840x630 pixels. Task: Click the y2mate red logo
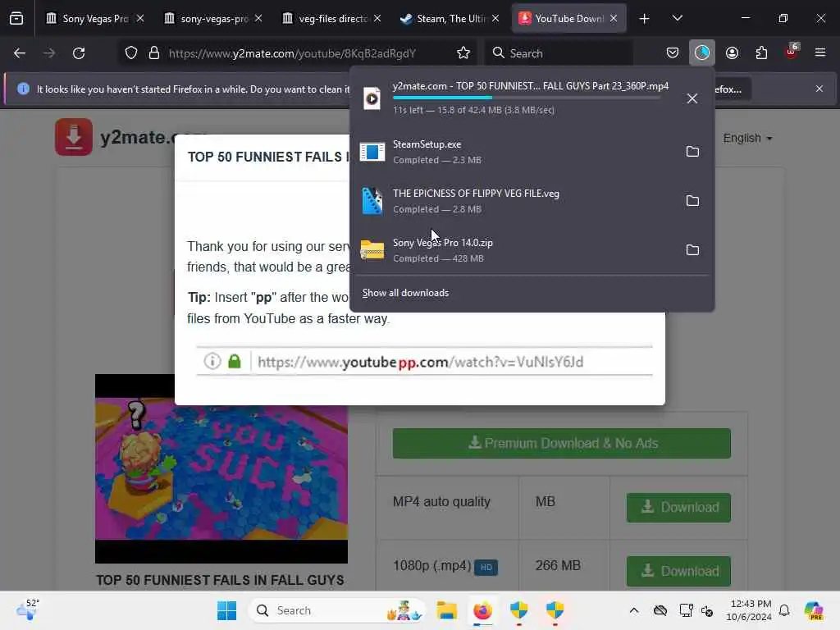point(73,137)
